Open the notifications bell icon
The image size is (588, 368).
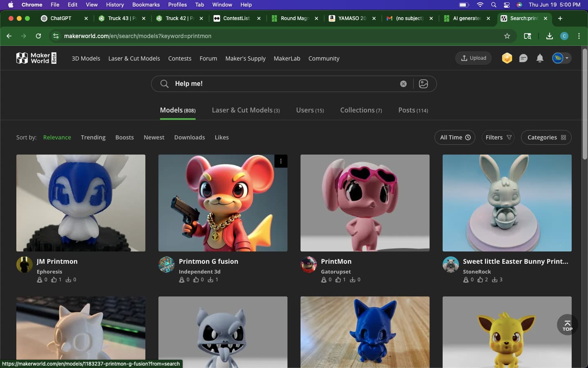(x=540, y=58)
